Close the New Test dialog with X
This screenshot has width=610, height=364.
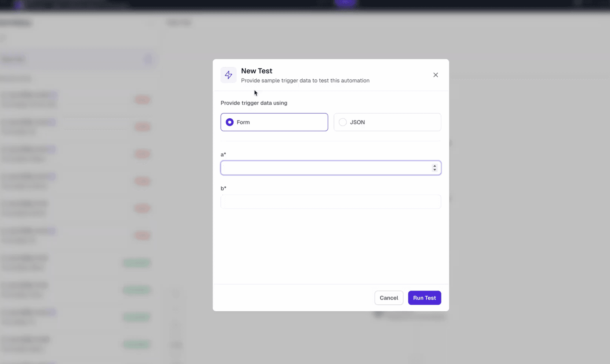[x=435, y=75]
